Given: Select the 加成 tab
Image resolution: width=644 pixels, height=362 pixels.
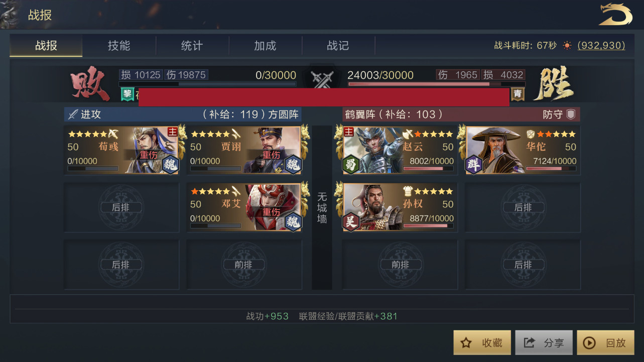Looking at the screenshot, I should 265,46.
